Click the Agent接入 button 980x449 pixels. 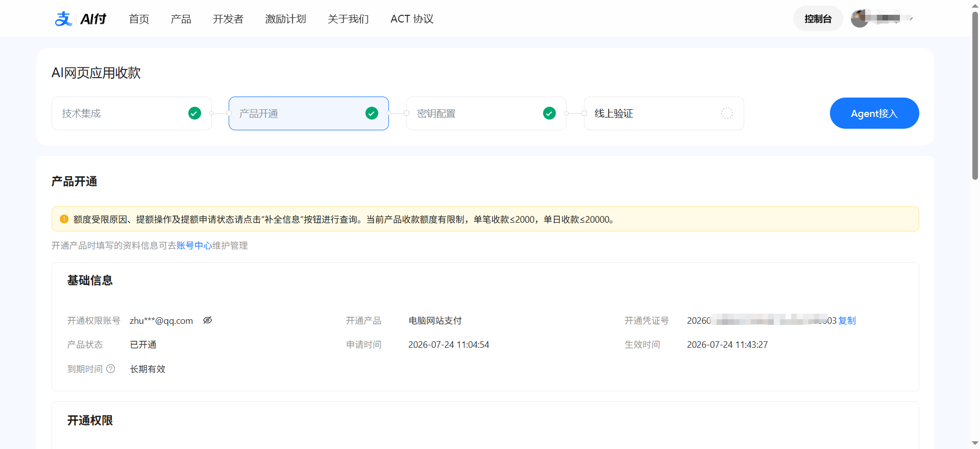tap(874, 113)
